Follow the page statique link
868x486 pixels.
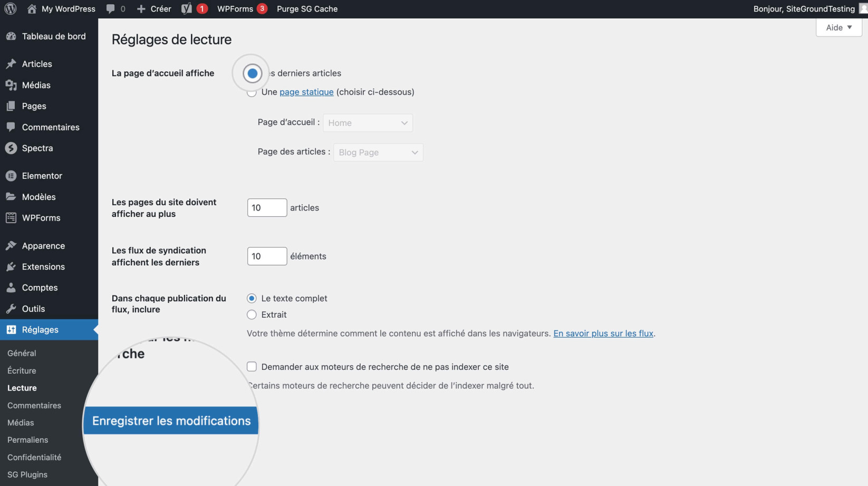pos(306,92)
